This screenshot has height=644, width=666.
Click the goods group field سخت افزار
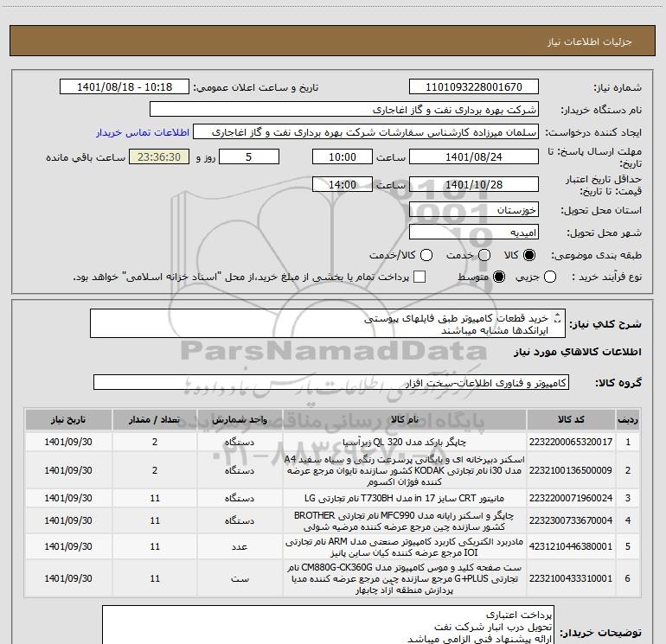click(x=331, y=382)
